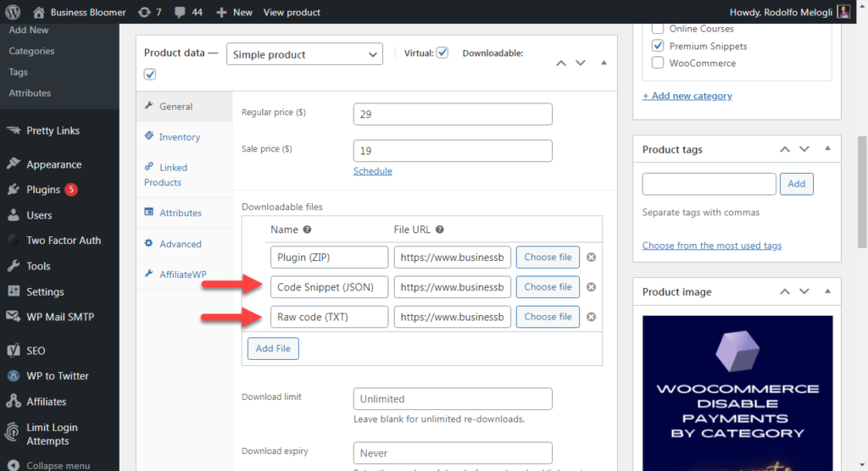This screenshot has width=868, height=471.
Task: Click the Yoast SEO icon
Action: pos(14,351)
